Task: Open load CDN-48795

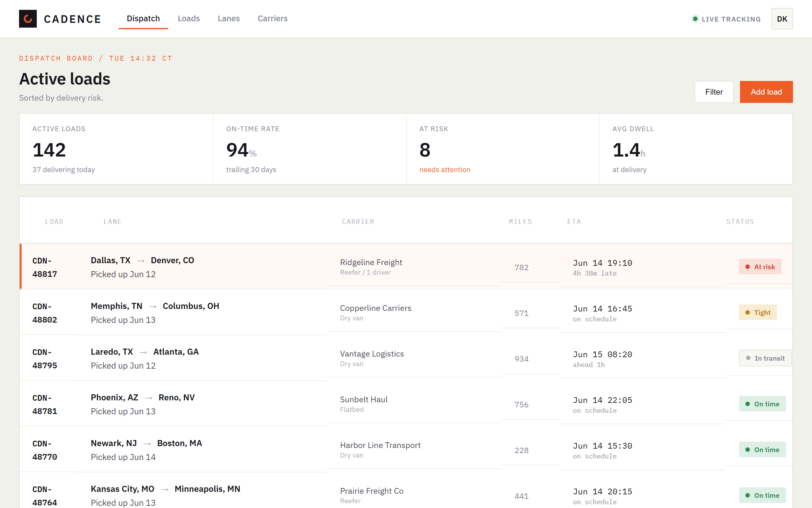Action: 45,358
